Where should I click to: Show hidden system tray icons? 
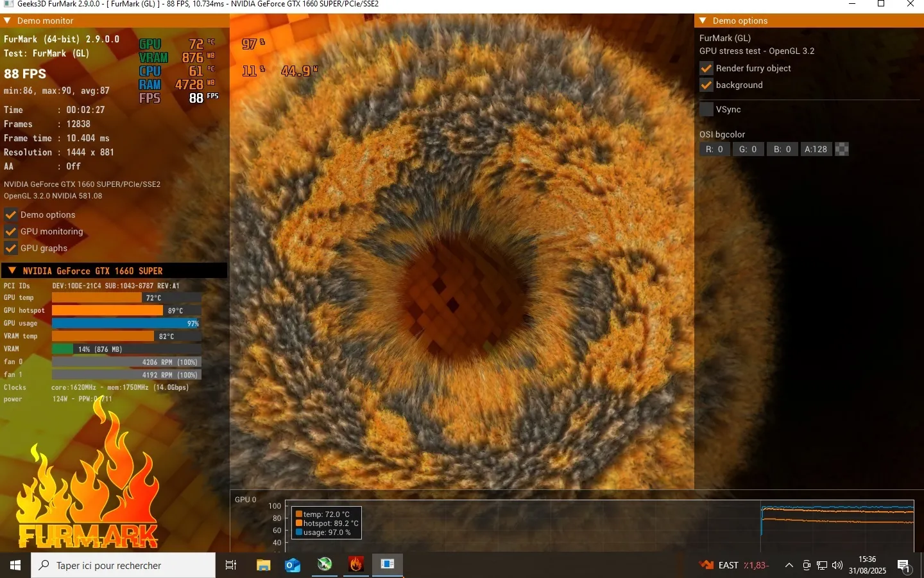click(x=789, y=565)
